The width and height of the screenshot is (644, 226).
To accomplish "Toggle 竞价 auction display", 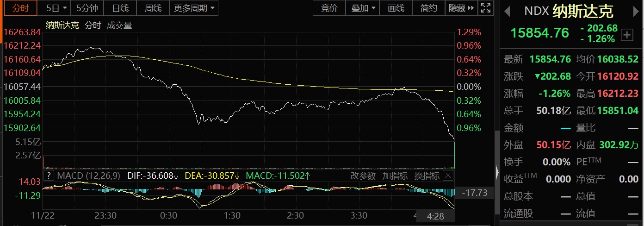I will point(329,8).
